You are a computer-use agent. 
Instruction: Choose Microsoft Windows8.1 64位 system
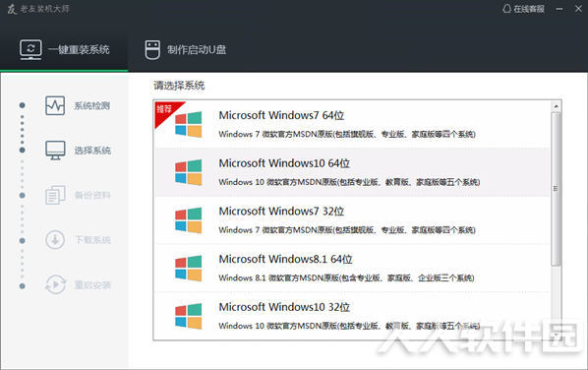[x=352, y=269]
